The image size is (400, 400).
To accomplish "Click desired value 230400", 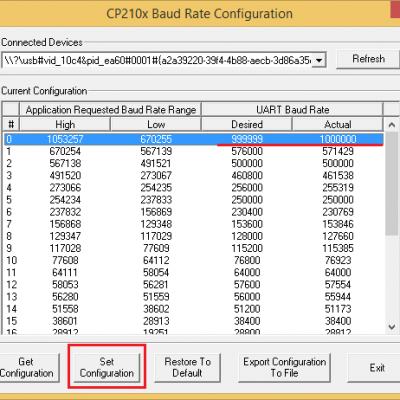I will click(247, 212).
